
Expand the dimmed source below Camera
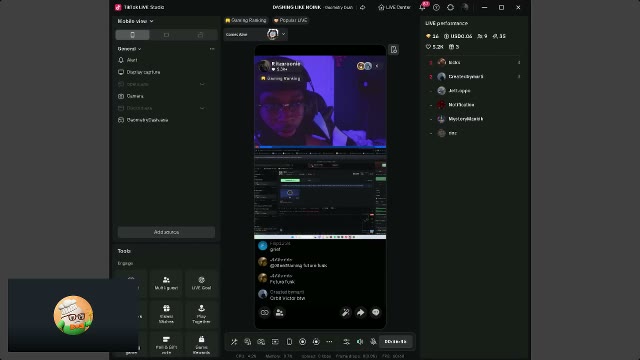tap(202, 108)
